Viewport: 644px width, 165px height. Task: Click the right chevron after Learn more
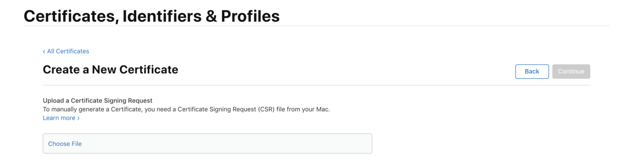(78, 118)
